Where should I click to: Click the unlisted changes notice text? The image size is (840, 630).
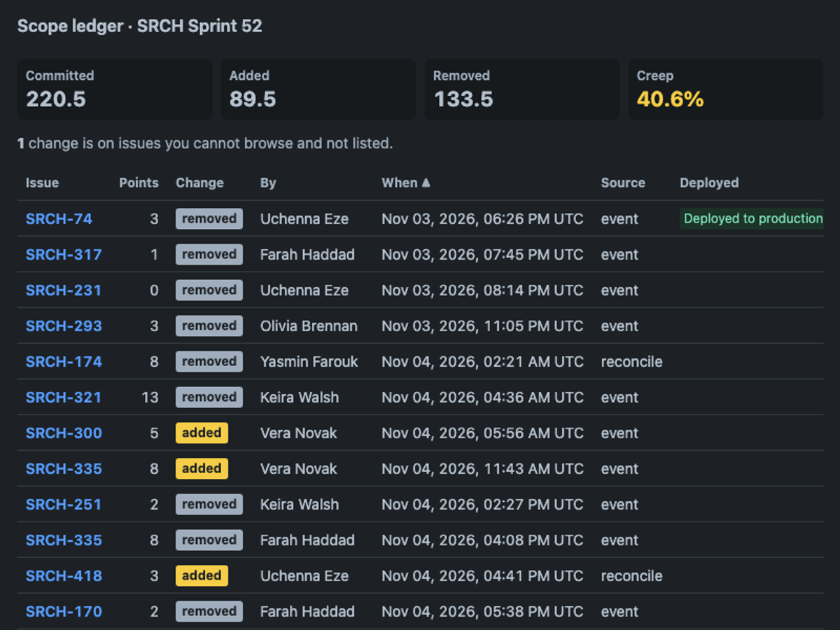click(x=205, y=143)
